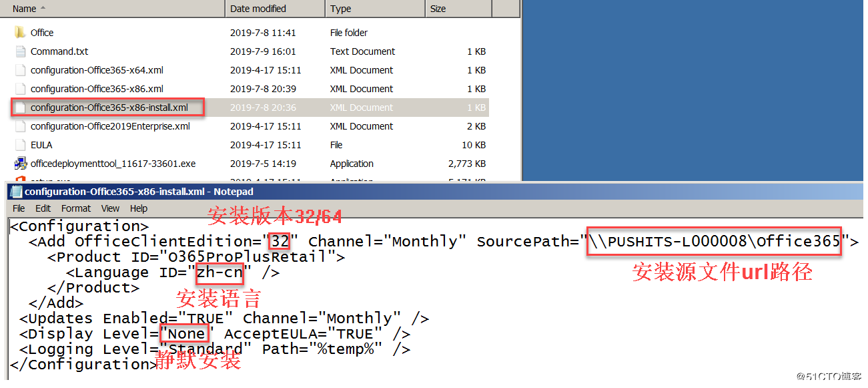Click the configuration-Office365-x64.xml file icon
Image resolution: width=868 pixels, height=388 pixels.
pyautogui.click(x=20, y=70)
